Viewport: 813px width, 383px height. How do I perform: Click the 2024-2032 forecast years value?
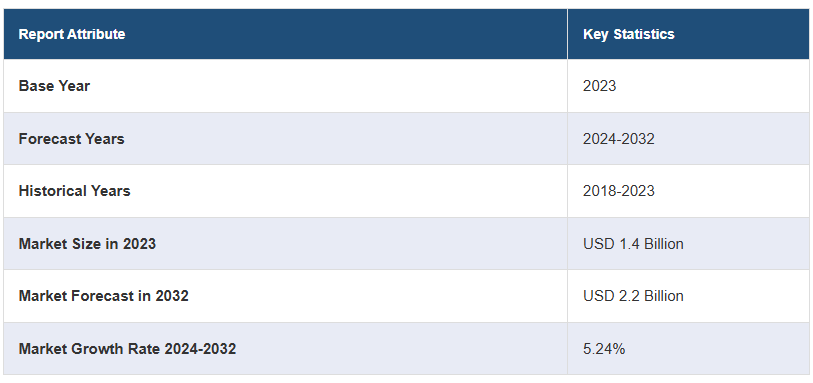[x=619, y=139]
